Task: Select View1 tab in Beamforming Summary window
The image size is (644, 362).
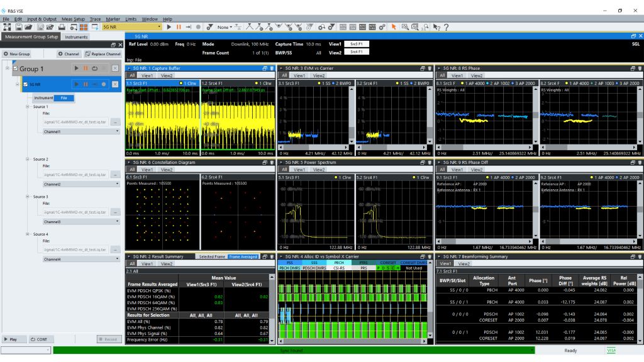Action: (445, 264)
